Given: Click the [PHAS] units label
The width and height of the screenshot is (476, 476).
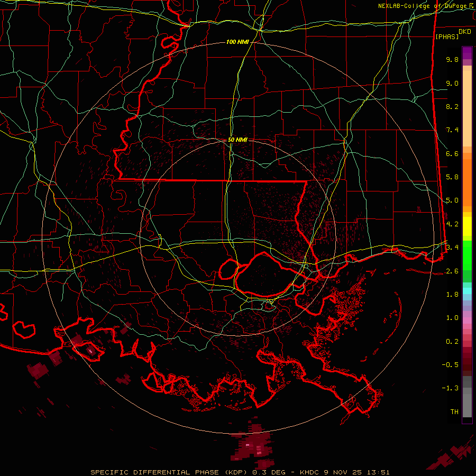Looking at the screenshot, I should [x=447, y=36].
